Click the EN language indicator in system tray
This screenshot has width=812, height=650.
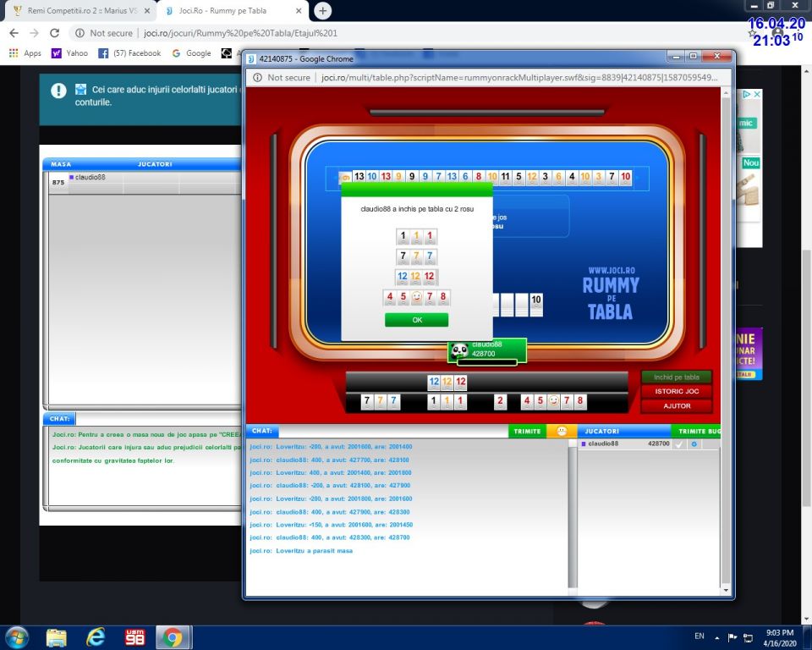tap(700, 636)
